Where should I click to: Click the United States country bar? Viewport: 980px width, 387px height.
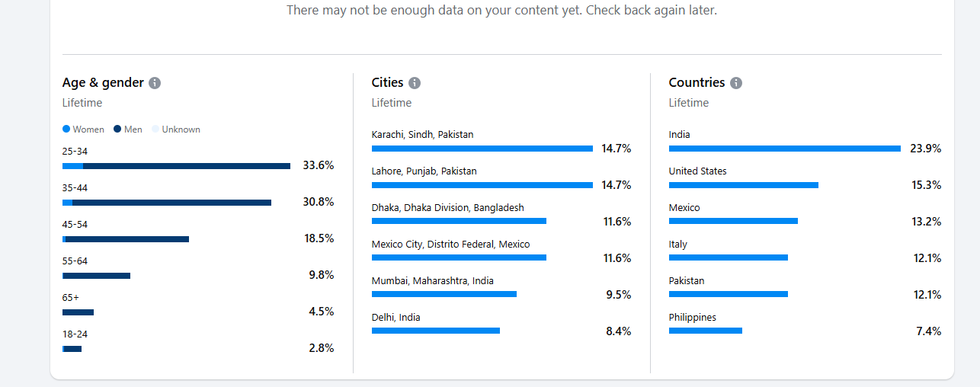click(x=743, y=185)
